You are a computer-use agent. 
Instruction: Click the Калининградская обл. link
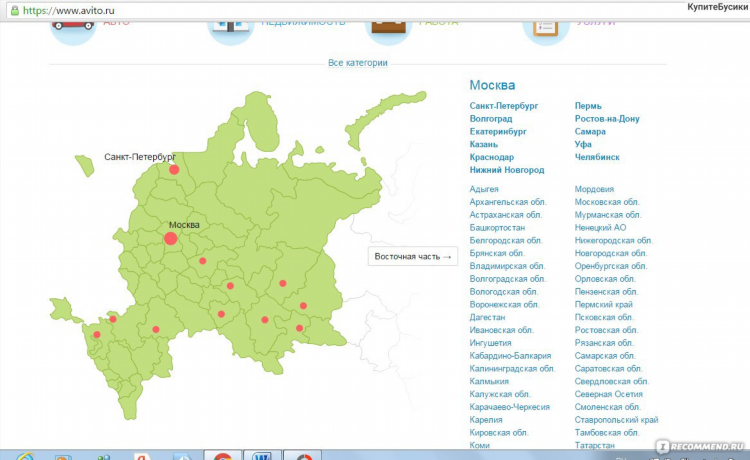pyautogui.click(x=512, y=369)
